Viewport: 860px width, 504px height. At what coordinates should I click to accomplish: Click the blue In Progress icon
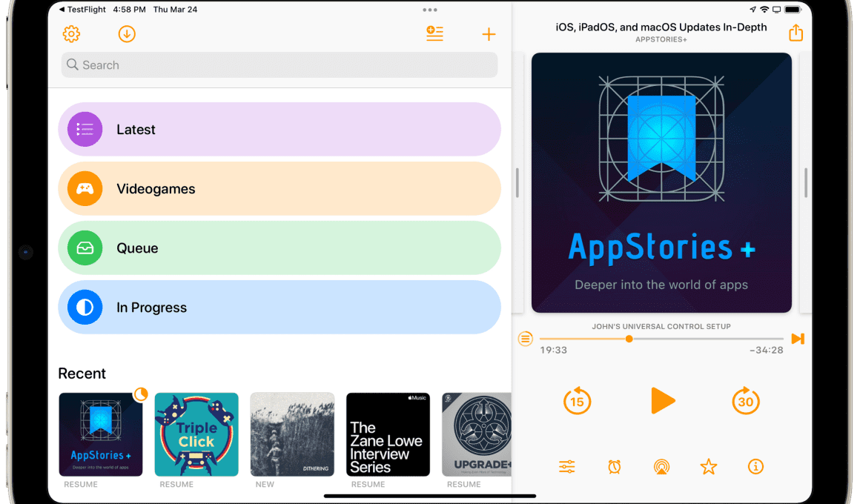click(x=85, y=307)
